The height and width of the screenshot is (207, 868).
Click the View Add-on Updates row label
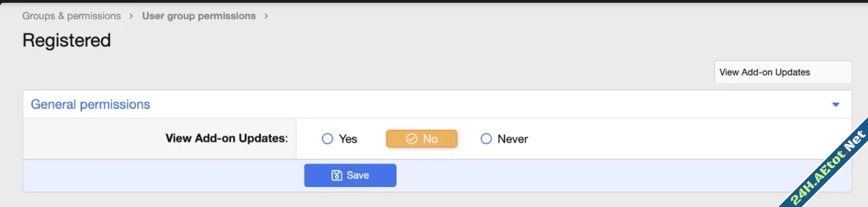[227, 138]
